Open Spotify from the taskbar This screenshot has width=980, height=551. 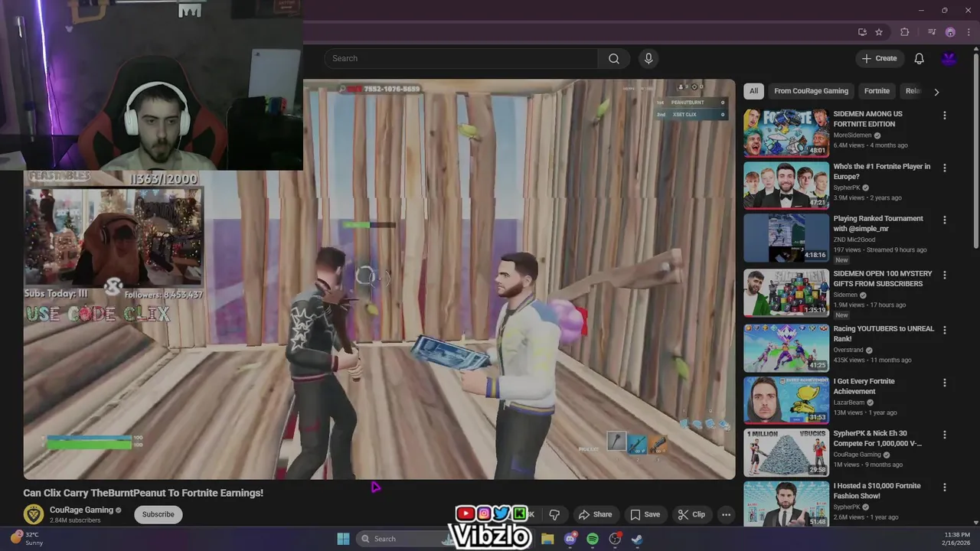(x=593, y=539)
